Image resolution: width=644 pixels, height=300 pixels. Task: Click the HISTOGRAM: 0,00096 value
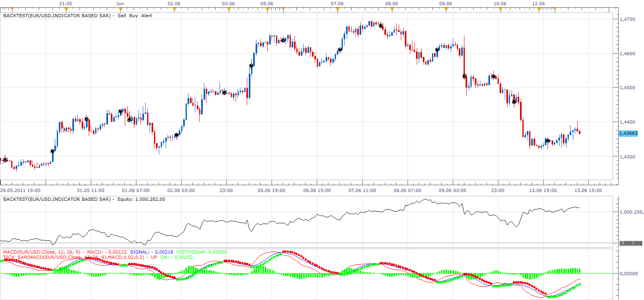(x=202, y=252)
